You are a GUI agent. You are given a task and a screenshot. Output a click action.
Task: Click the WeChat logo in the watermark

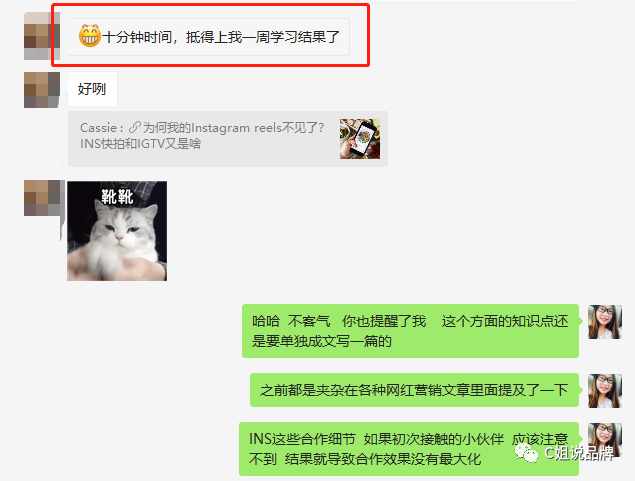tap(526, 452)
